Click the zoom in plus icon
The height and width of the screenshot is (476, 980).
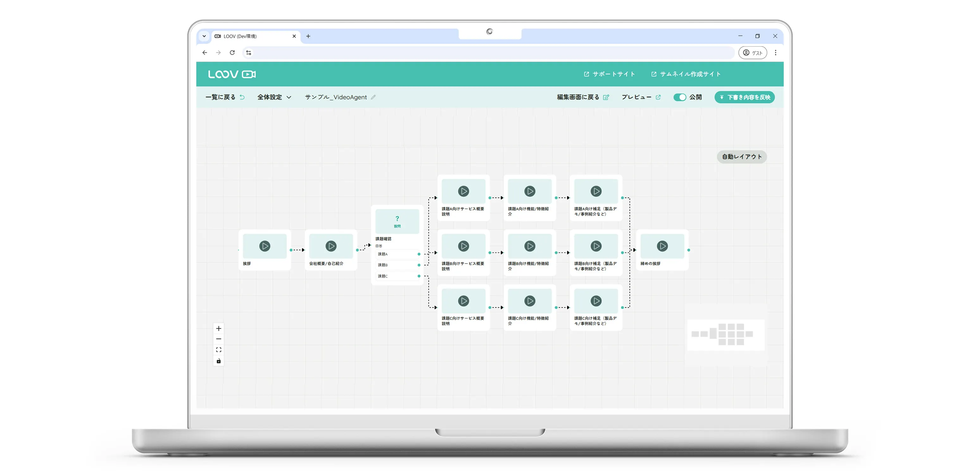point(218,329)
